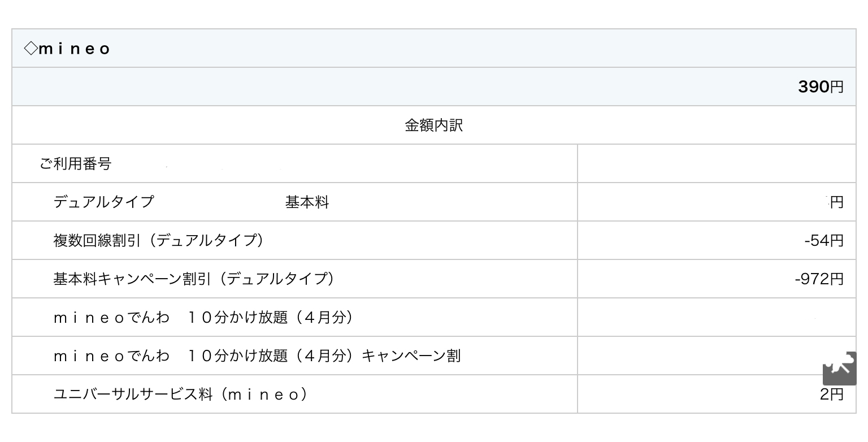Select the デュアルタイプ plan name text

pyautogui.click(x=103, y=202)
